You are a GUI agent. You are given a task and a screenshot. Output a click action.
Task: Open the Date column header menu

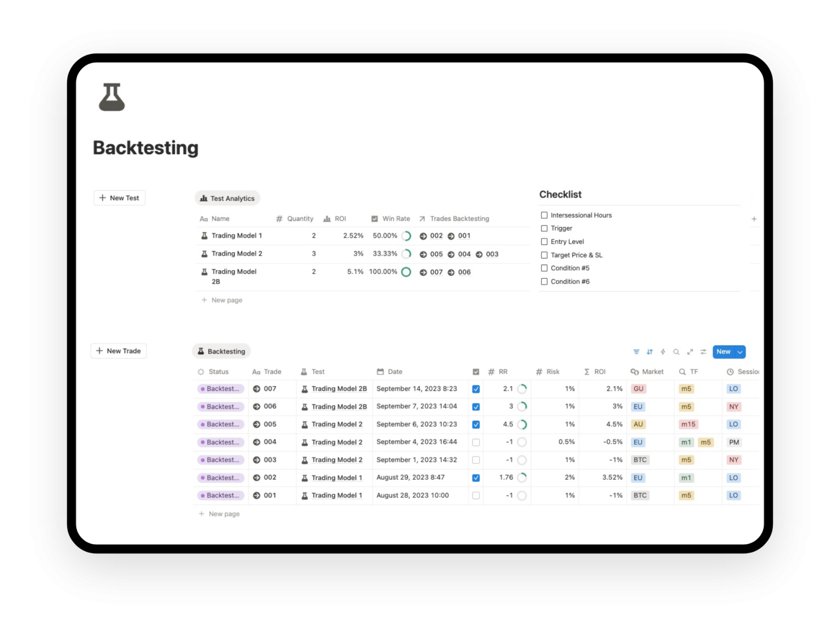click(x=389, y=372)
